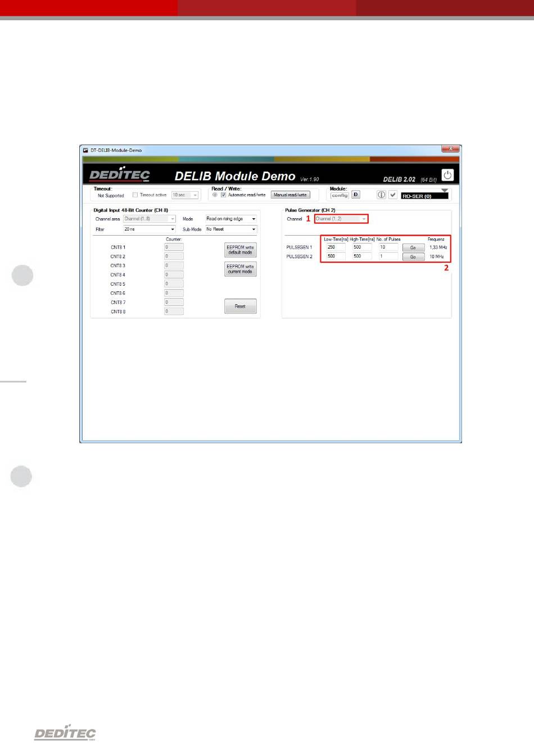
Task: Click the D debug icon
Action: coord(356,195)
